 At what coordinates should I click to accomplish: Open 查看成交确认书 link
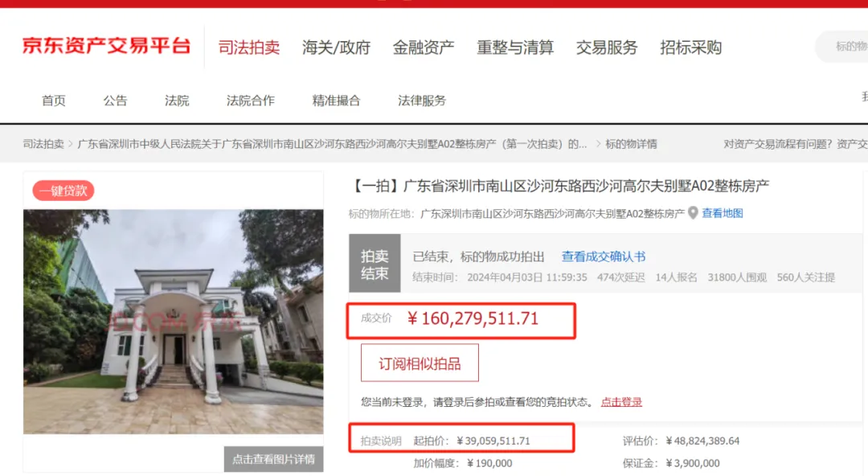pos(604,256)
